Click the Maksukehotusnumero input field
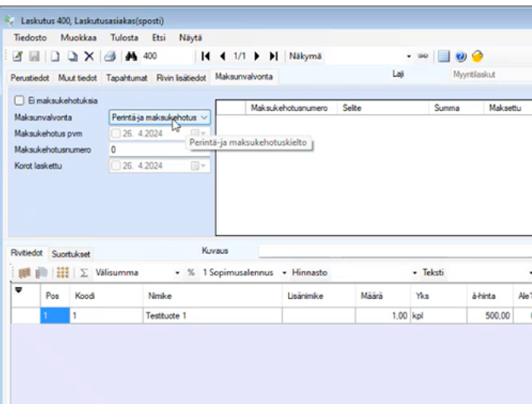Screen dimensions: 532x404 (x=158, y=150)
